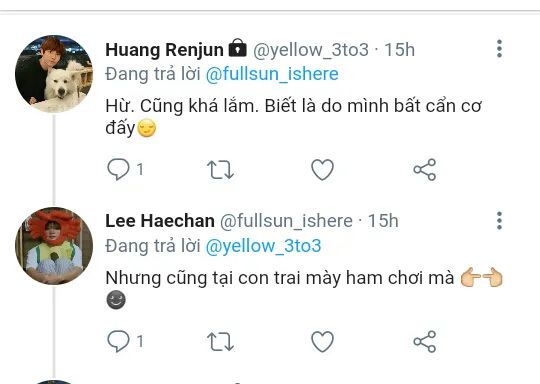This screenshot has height=384, width=540.
Task: Open the tweet 'Nhưng cũng tại con trai'
Action: pyautogui.click(x=304, y=289)
